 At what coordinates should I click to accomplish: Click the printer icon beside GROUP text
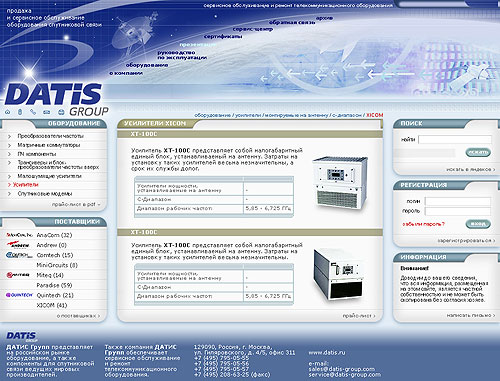[x=61, y=112]
